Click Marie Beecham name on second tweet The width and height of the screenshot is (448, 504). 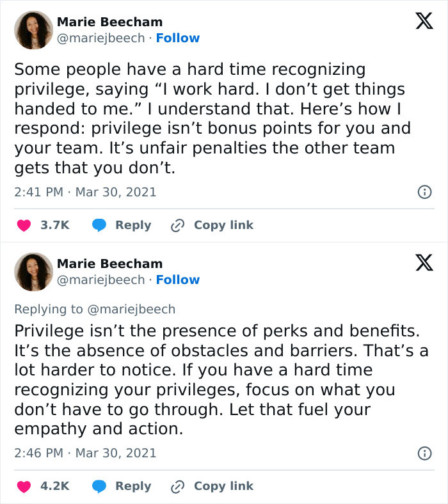coord(109,264)
